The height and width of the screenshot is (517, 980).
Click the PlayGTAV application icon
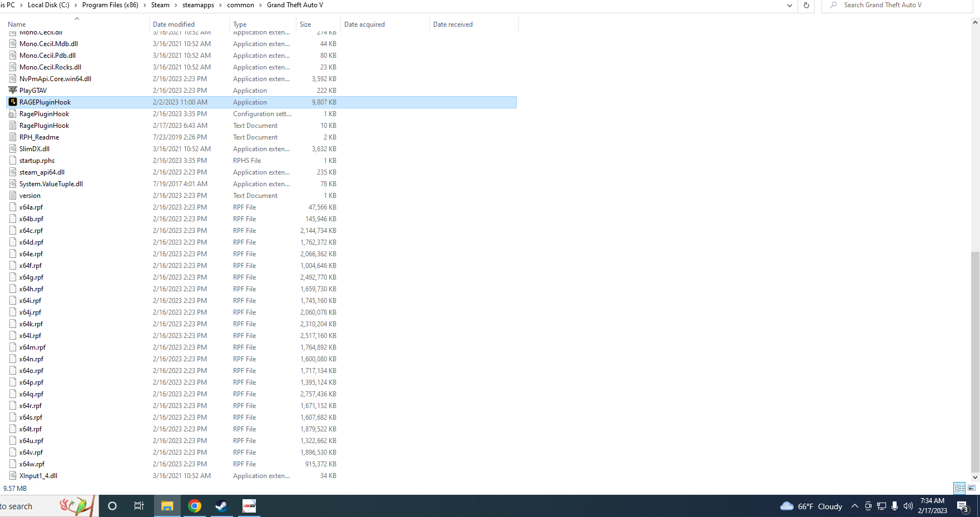click(x=13, y=91)
